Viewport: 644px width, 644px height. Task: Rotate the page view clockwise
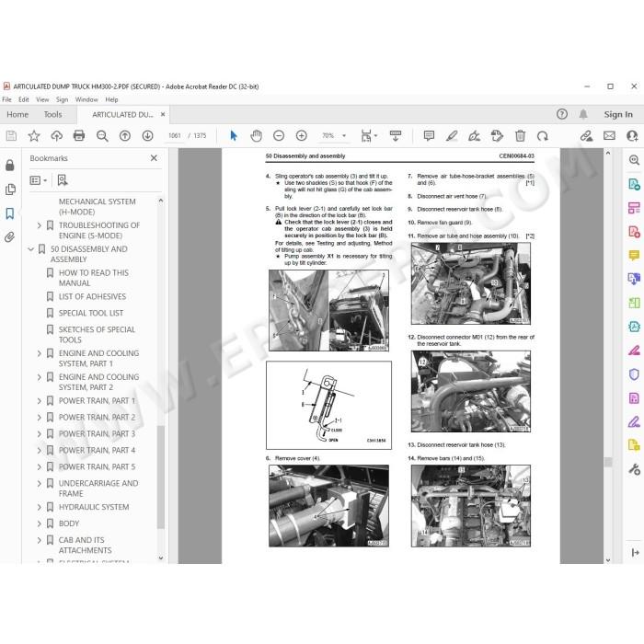click(x=543, y=135)
